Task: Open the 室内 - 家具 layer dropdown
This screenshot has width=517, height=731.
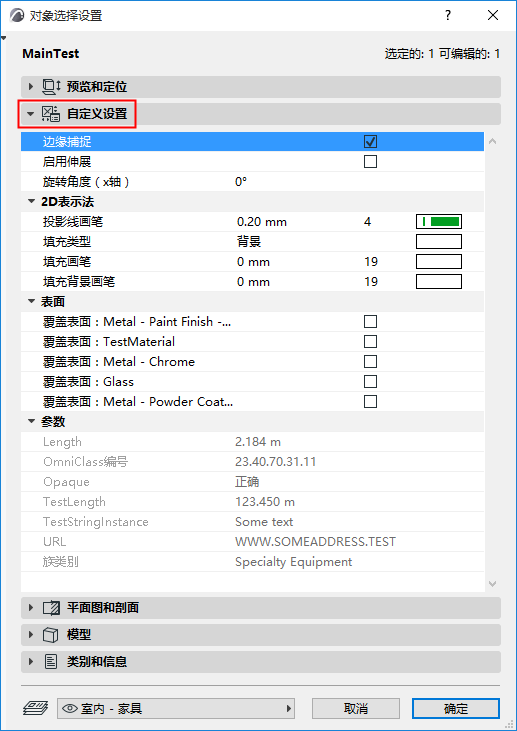Action: 177,709
